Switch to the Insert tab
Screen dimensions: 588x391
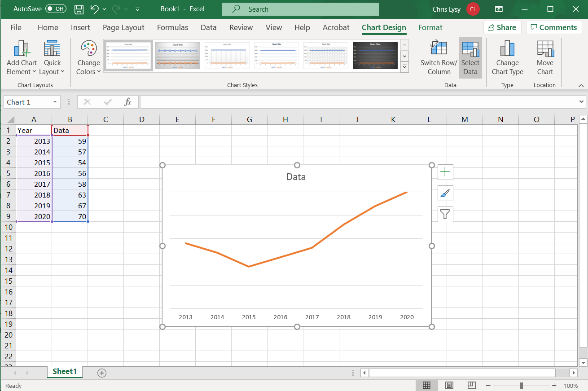80,27
